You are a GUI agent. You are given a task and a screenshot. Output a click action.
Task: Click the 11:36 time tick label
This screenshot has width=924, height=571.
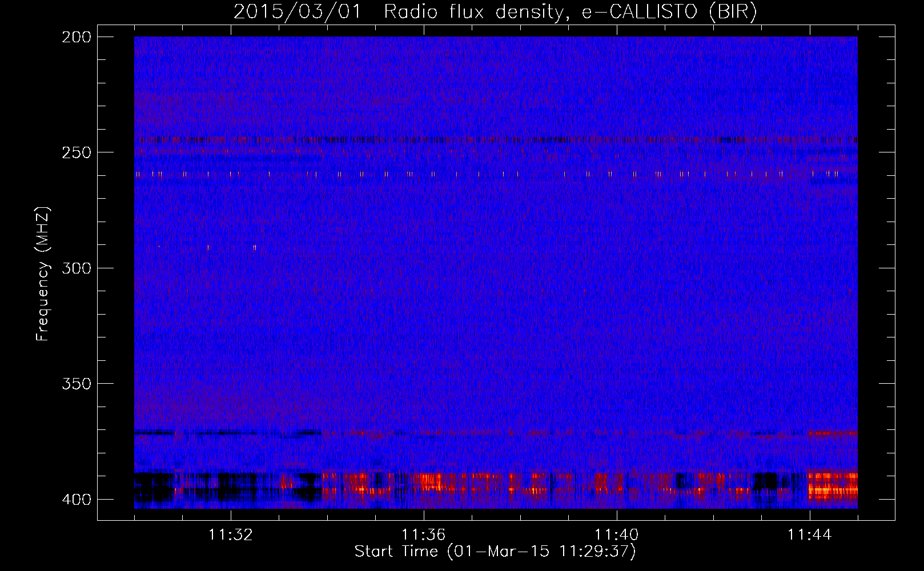[424, 535]
